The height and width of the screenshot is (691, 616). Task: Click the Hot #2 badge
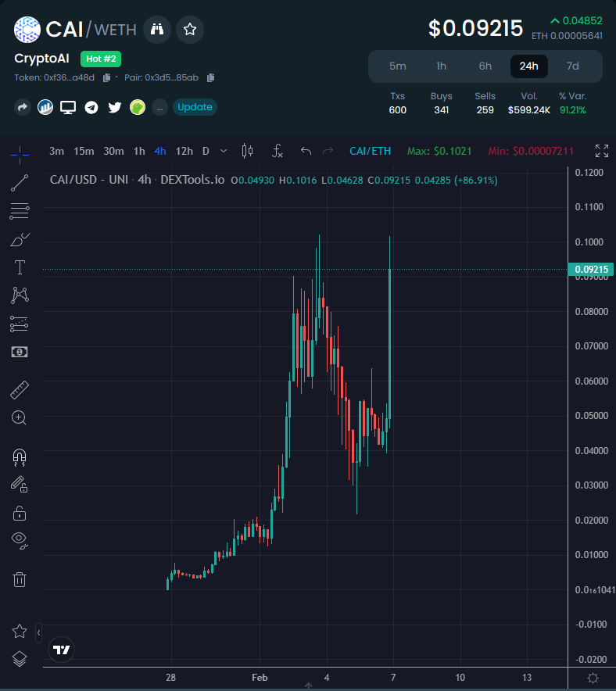[101, 59]
